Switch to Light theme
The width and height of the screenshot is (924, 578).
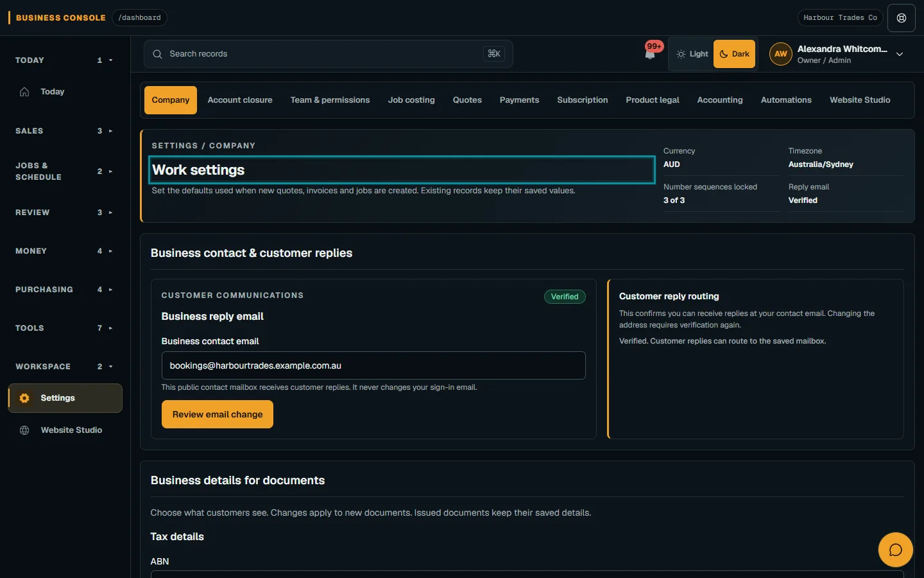[692, 54]
